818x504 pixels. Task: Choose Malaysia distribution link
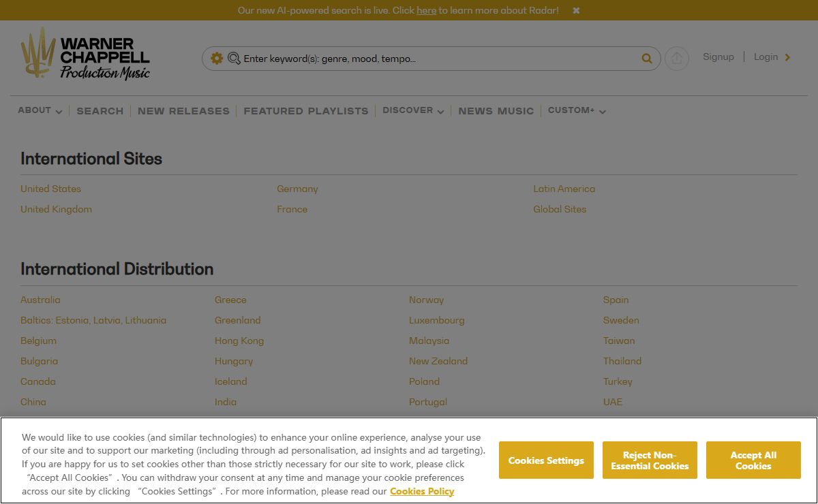pyautogui.click(x=429, y=341)
